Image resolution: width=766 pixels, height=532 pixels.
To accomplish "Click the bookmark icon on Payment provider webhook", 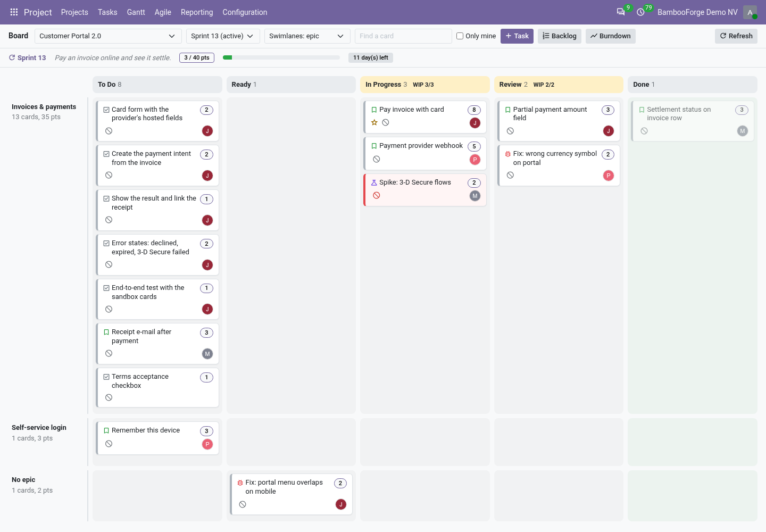I will [374, 146].
